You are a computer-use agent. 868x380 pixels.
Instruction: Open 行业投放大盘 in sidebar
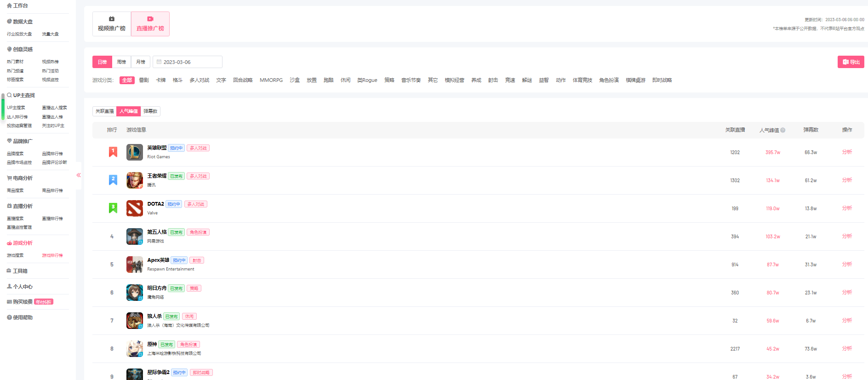tap(19, 34)
